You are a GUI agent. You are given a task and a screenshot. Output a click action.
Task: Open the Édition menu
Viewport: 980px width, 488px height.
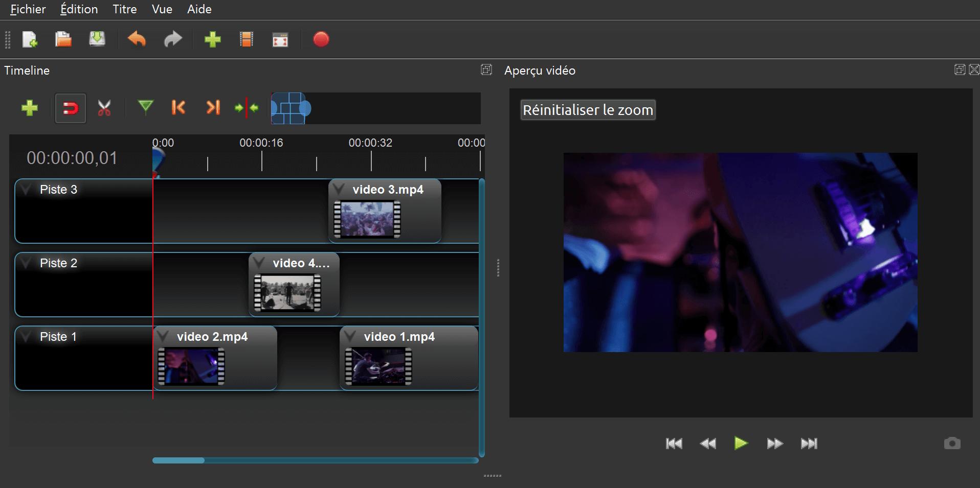pos(79,9)
